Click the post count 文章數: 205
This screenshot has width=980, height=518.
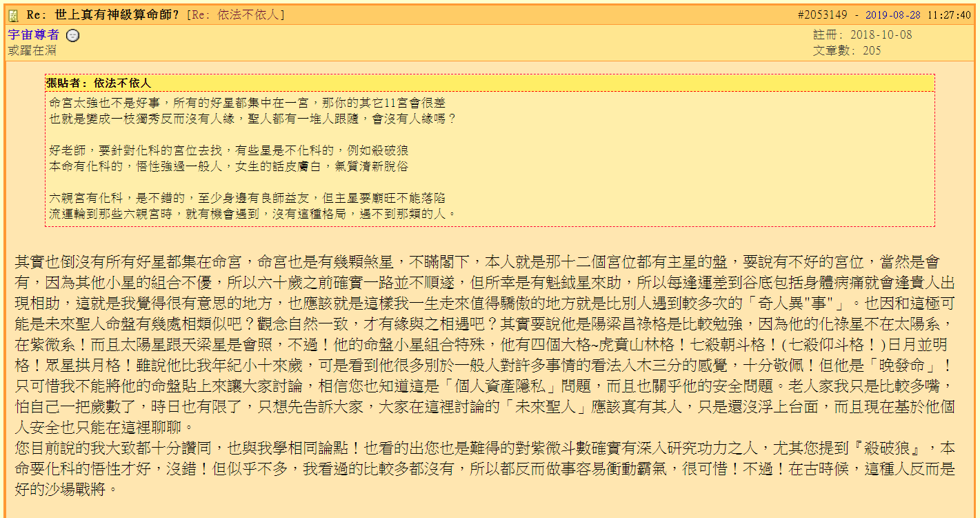click(x=846, y=50)
